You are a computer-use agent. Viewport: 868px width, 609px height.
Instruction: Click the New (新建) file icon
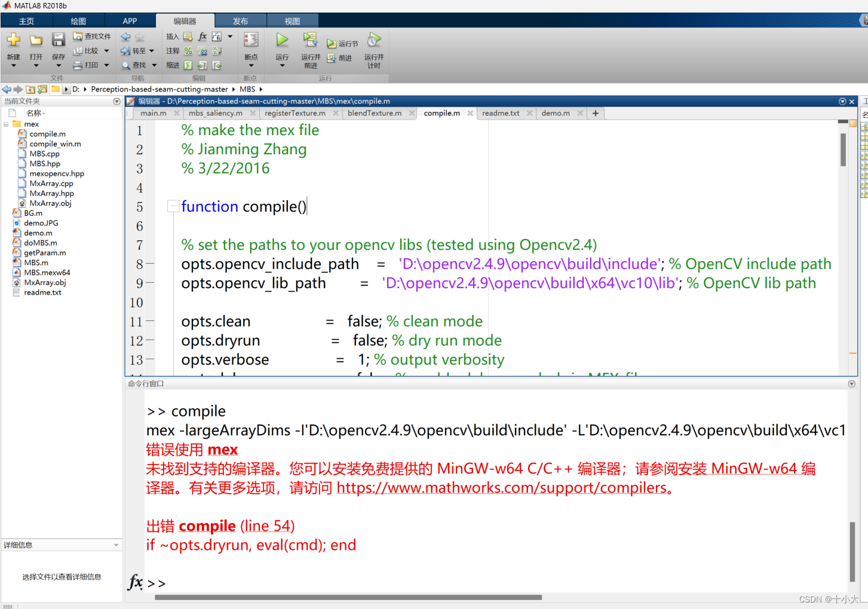pos(13,41)
